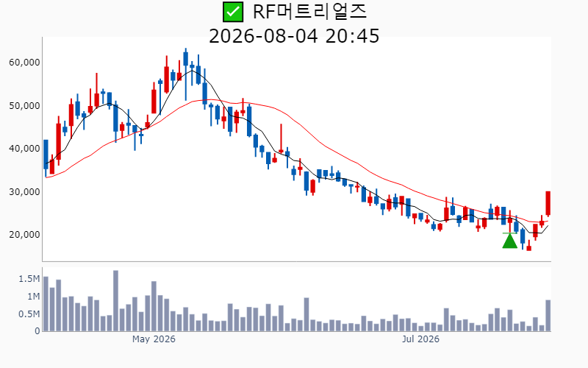Click the Jul 2026 date axis label
This screenshot has height=368, width=588.
click(x=420, y=339)
